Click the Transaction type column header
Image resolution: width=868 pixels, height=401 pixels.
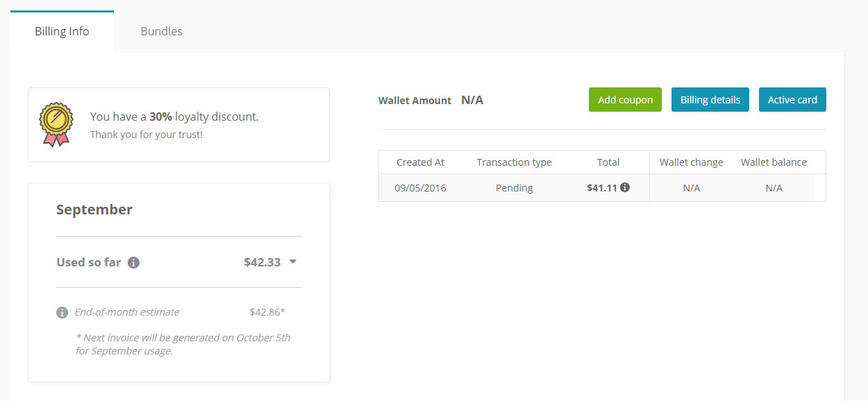tap(514, 162)
